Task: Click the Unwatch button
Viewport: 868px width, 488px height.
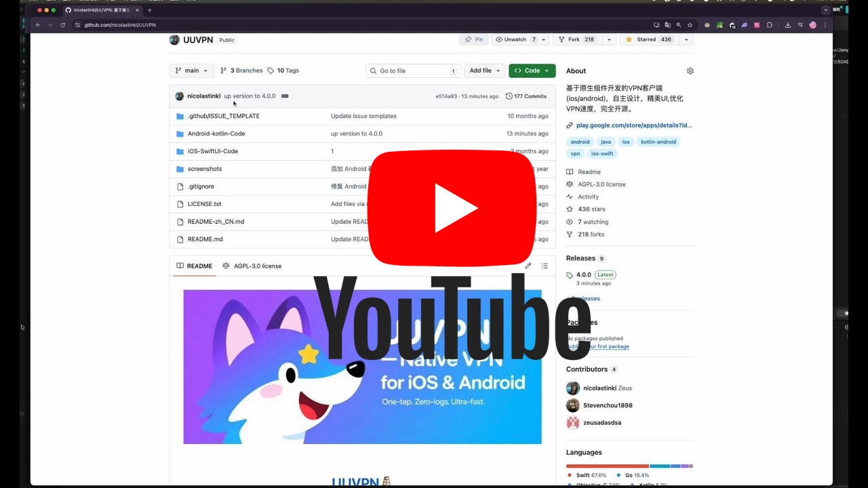Action: (x=515, y=39)
